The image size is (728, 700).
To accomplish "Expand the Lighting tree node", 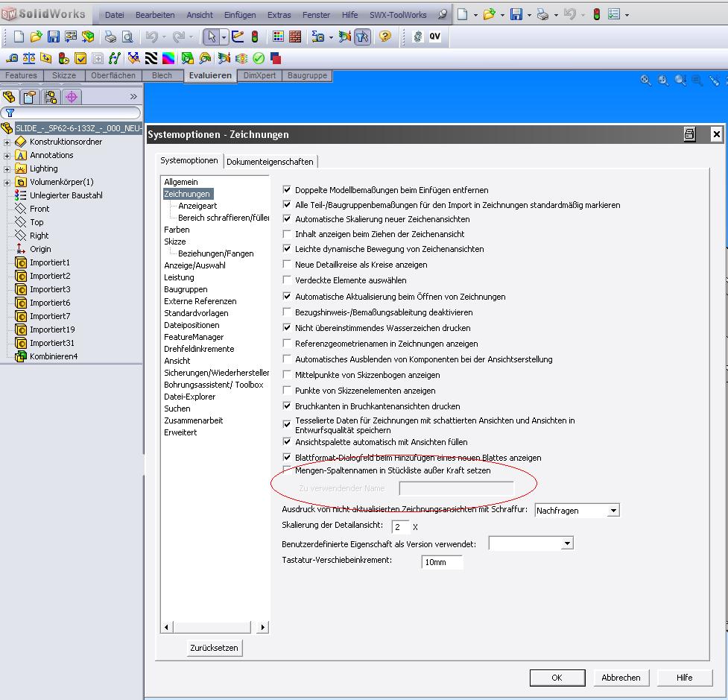I will click(7, 169).
